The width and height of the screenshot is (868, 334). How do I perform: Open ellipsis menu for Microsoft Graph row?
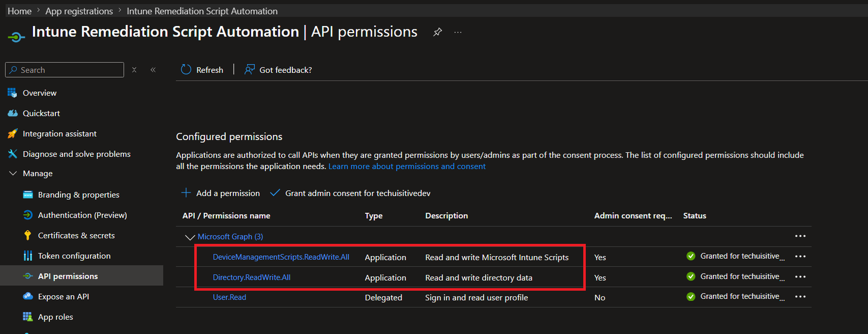tap(800, 236)
